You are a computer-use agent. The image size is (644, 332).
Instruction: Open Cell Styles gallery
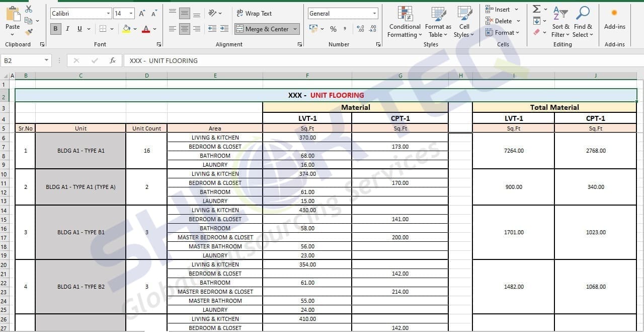click(x=464, y=22)
